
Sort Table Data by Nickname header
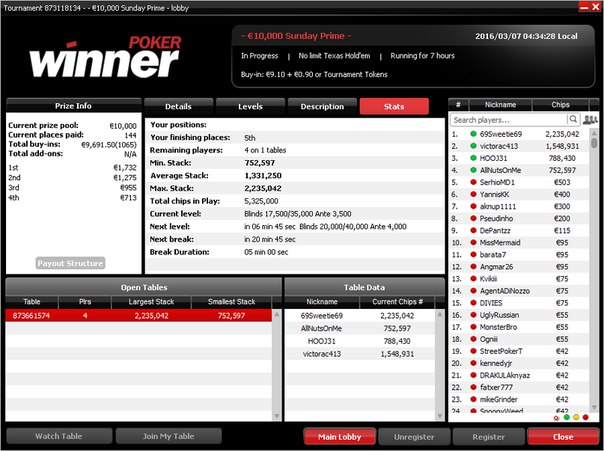point(322,302)
